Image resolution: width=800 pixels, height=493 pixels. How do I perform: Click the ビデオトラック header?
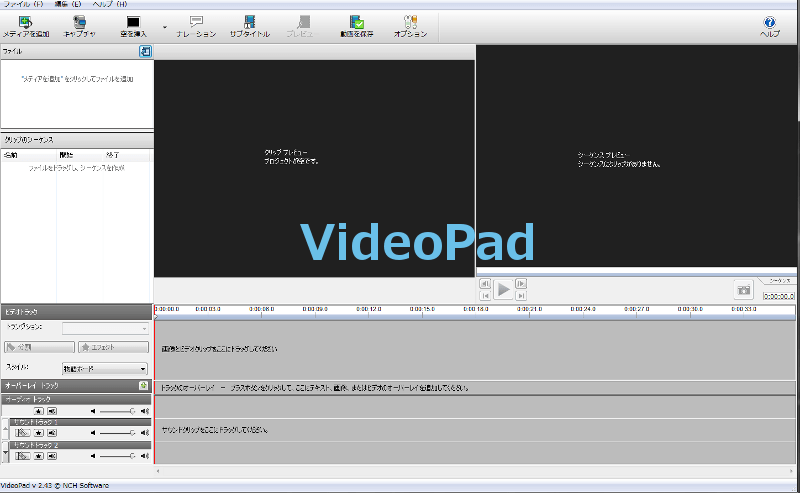(76, 312)
